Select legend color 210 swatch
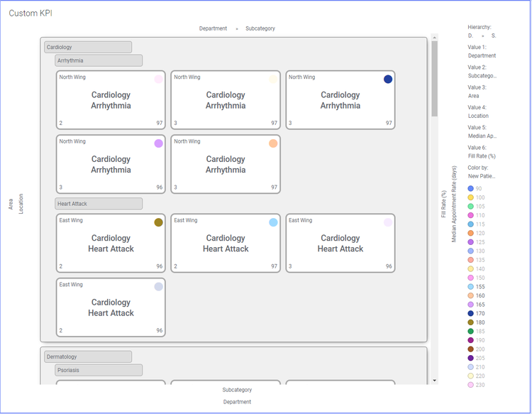The width and height of the screenshot is (532, 414). point(470,367)
